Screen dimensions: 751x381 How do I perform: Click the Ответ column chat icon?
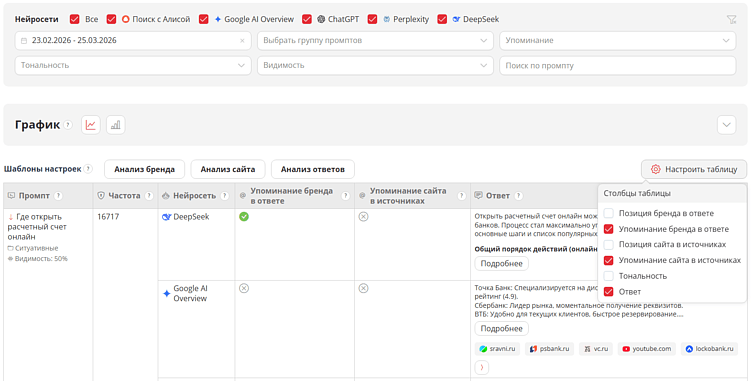click(x=478, y=196)
